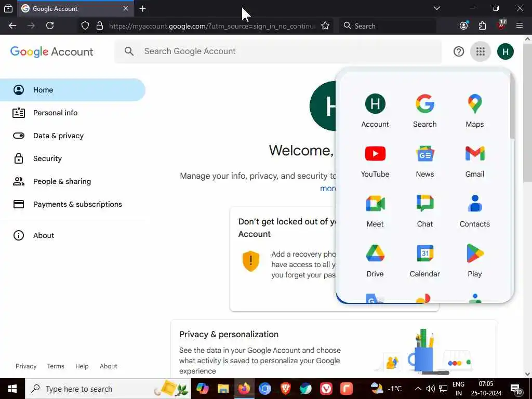The image size is (532, 399).
Task: Open Drive from the apps panel
Action: 375,261
